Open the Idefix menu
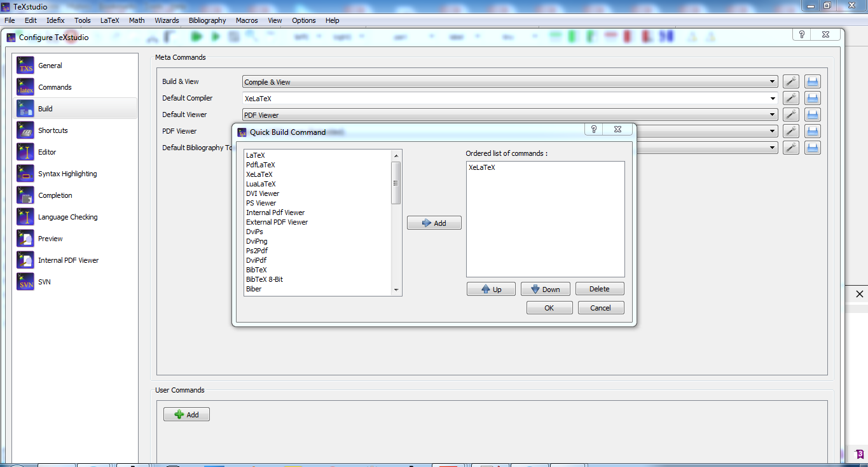 pyautogui.click(x=55, y=20)
